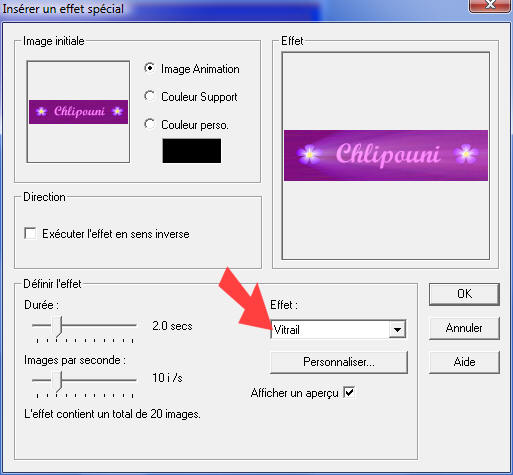The image size is (513, 475).
Task: Cancel with the Annuler button
Action: [x=464, y=328]
